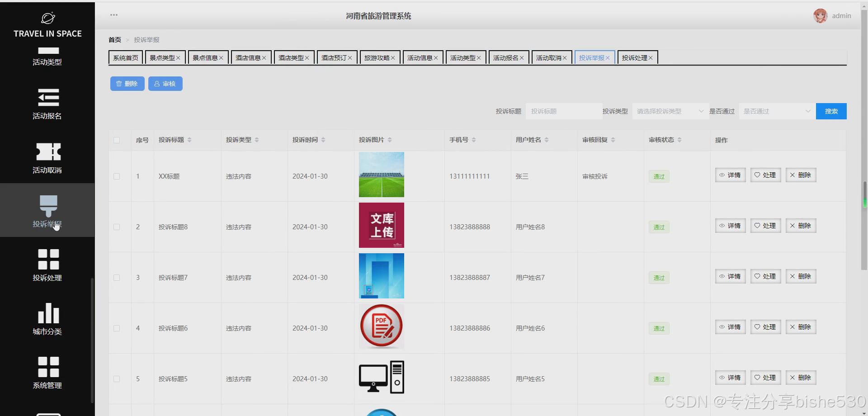Check the row for XX标题

pyautogui.click(x=117, y=176)
